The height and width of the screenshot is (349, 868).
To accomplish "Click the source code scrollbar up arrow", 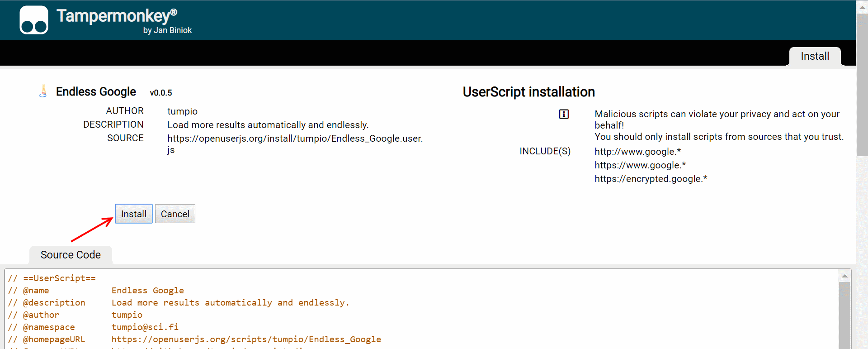I will pyautogui.click(x=844, y=276).
